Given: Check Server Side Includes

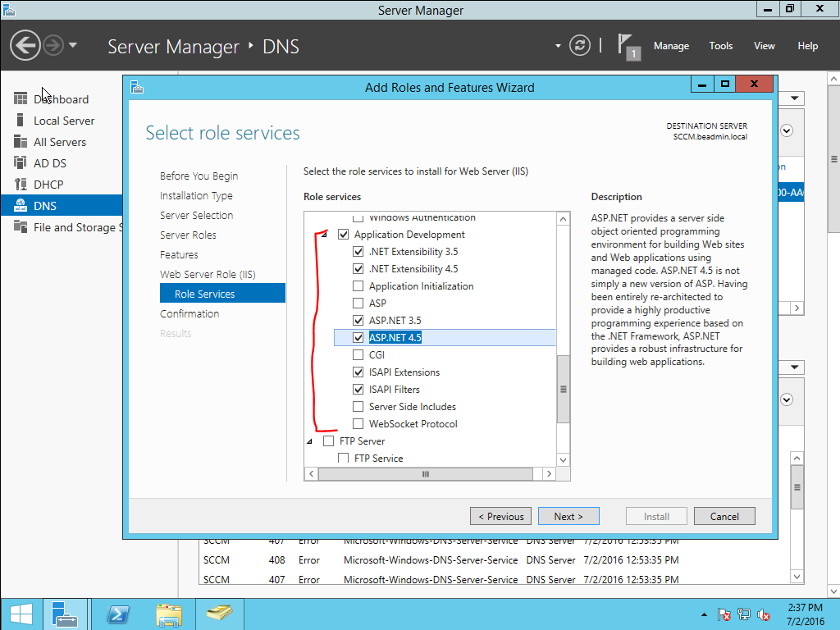Looking at the screenshot, I should [358, 406].
